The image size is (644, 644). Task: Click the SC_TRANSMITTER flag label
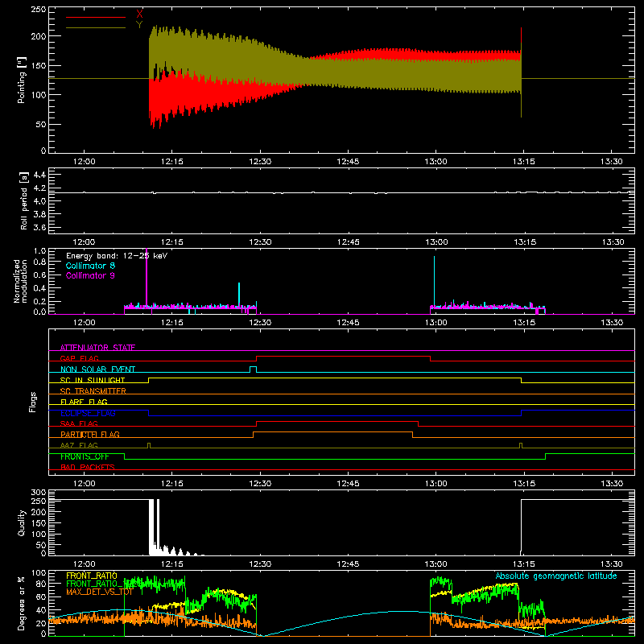point(93,391)
